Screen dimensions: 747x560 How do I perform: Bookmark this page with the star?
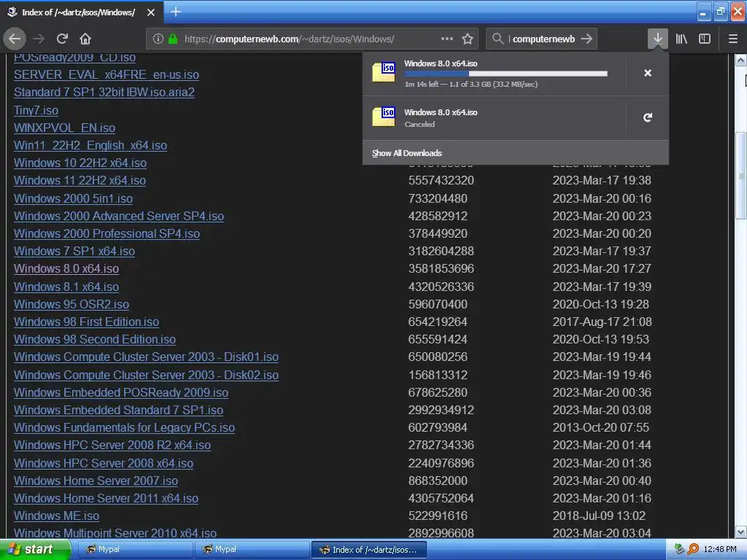click(x=468, y=39)
